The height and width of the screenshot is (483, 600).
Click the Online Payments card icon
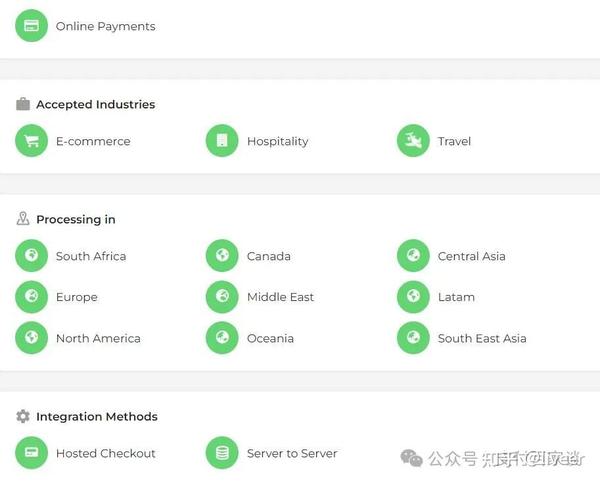[x=31, y=26]
